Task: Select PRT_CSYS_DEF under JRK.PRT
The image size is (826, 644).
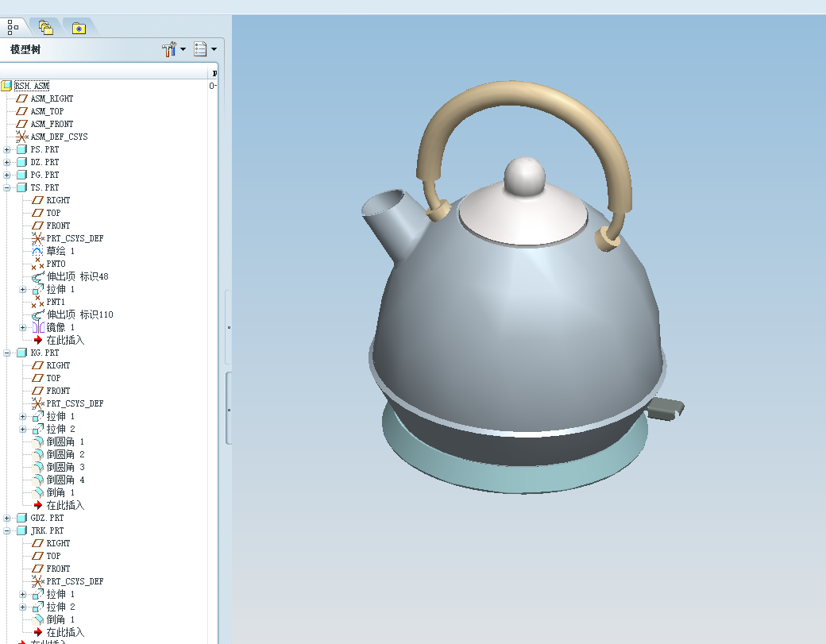Action: pyautogui.click(x=75, y=581)
